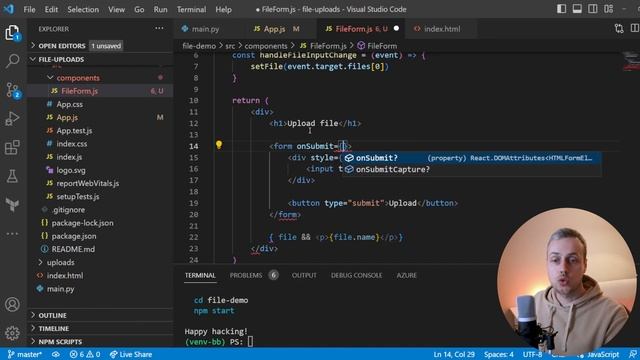Open the Accounts menu
The width and height of the screenshot is (640, 360).
click(12, 304)
